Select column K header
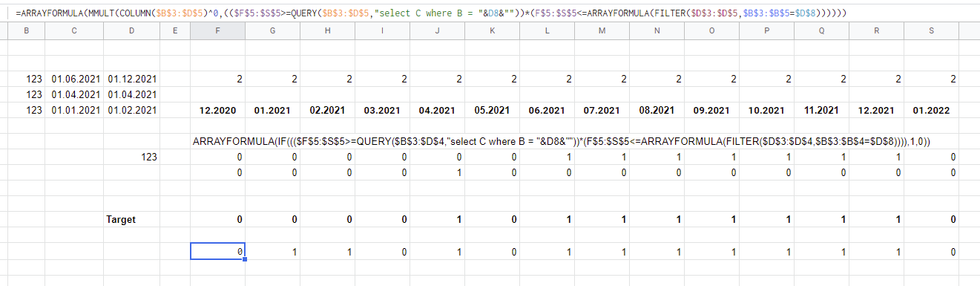 (x=493, y=30)
